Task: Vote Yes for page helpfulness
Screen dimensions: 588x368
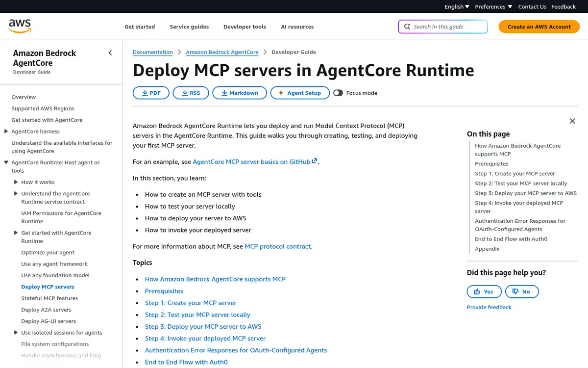Action: pyautogui.click(x=484, y=291)
